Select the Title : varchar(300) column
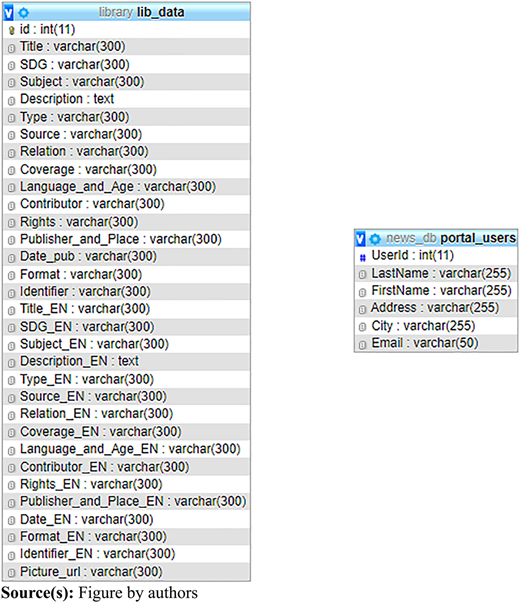Image resolution: width=520 pixels, height=603 pixels. 127,47
